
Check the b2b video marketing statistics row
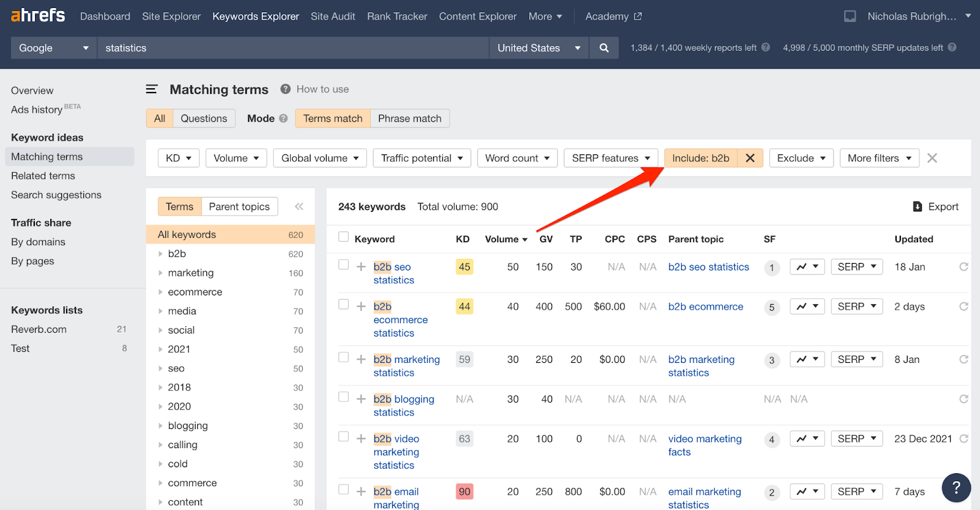coord(344,437)
